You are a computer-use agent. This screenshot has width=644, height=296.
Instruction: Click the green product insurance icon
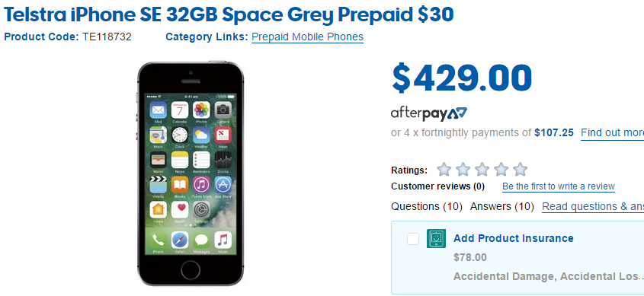436,239
